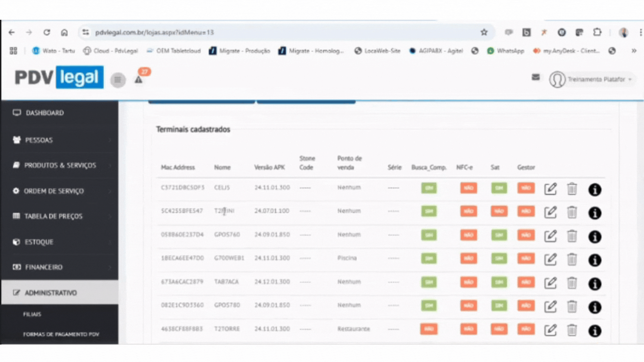The image size is (644, 362).
Task: Click the edit pencil for the G700WEB1 terminal
Action: tap(550, 260)
